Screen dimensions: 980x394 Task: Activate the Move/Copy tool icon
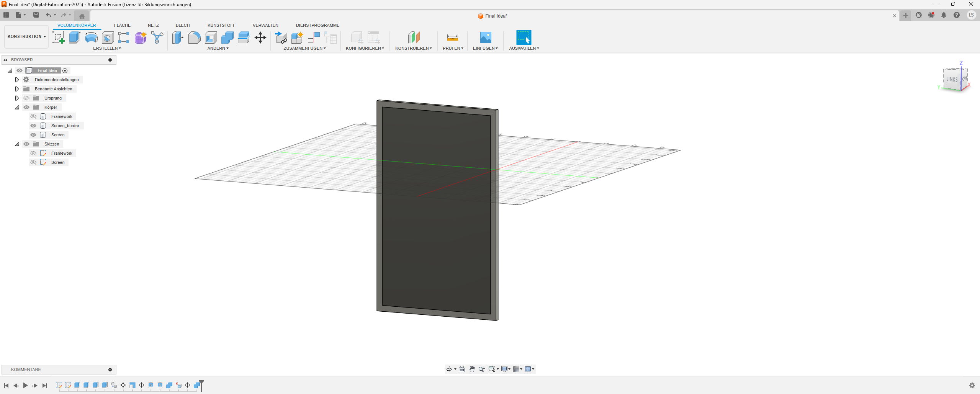260,38
